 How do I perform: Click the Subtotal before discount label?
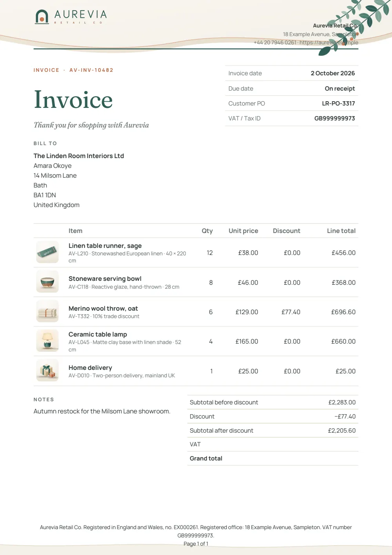pyautogui.click(x=224, y=402)
